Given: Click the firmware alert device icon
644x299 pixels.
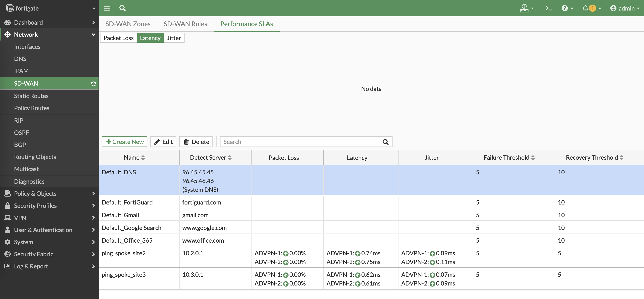Looking at the screenshot, I should pos(524,8).
